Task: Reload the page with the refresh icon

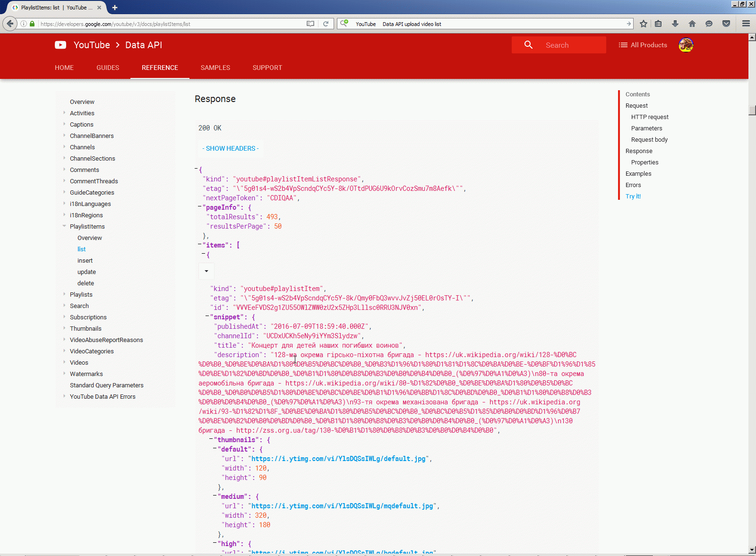Action: (326, 24)
